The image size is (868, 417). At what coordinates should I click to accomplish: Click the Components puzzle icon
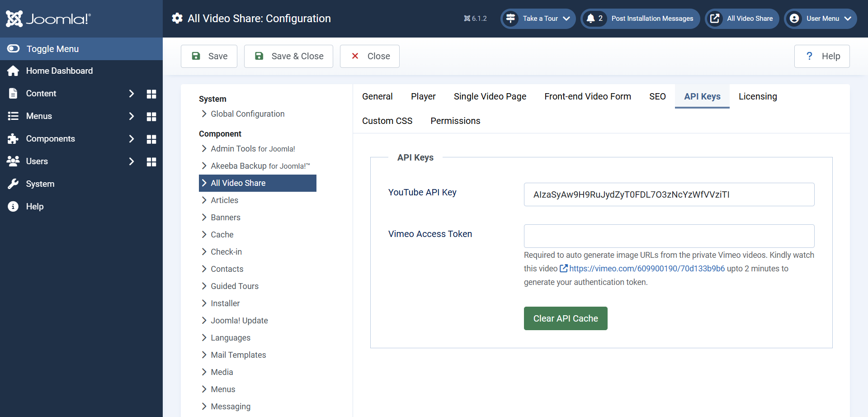[13, 139]
